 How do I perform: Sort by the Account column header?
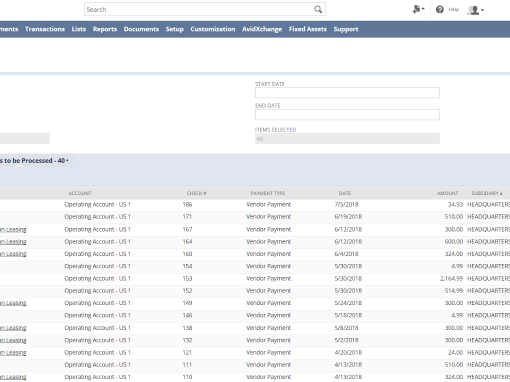tap(80, 193)
